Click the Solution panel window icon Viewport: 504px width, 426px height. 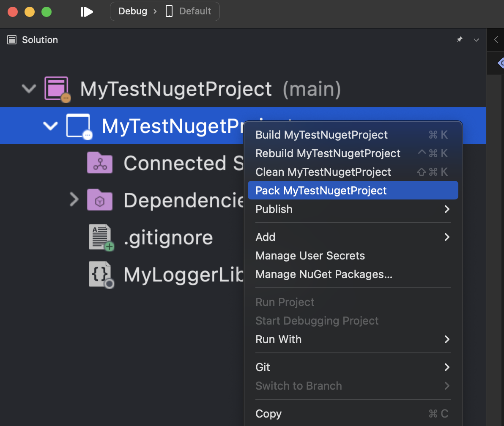12,40
